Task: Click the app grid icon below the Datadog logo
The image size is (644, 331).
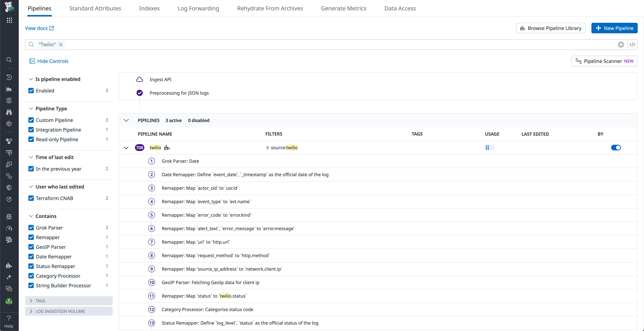Action: 9,20
